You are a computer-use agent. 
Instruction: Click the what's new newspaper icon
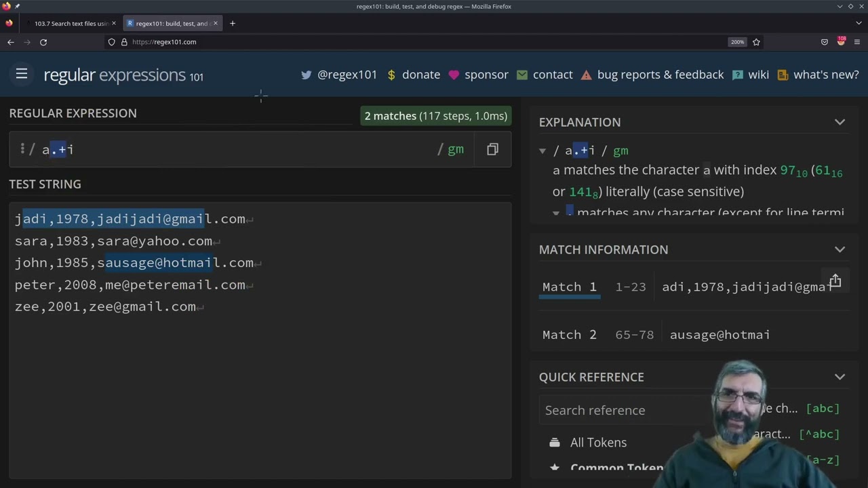[x=783, y=75]
